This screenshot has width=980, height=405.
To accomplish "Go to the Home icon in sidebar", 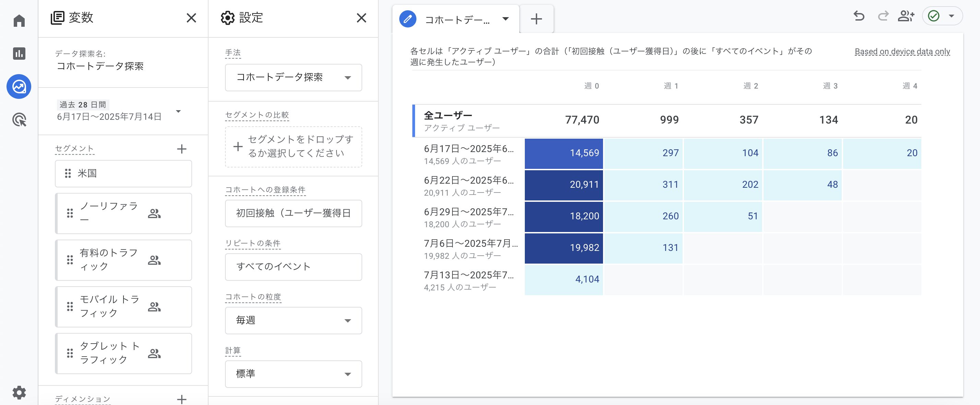I will [x=19, y=21].
